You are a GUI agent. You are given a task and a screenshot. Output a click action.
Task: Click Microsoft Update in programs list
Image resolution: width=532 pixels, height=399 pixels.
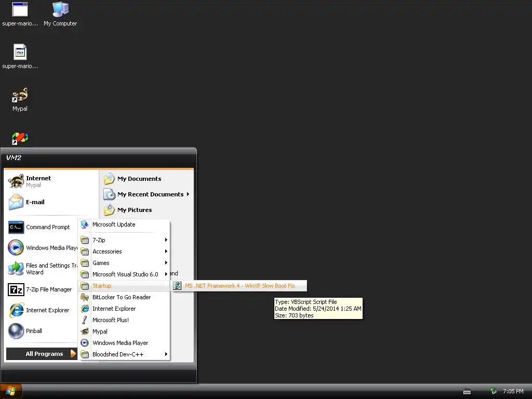tap(124, 224)
